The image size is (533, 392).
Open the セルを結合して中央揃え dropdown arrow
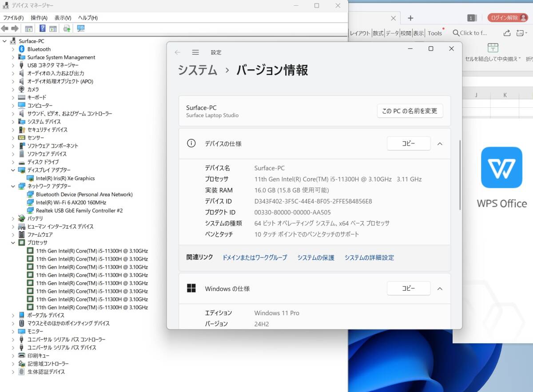coord(520,59)
